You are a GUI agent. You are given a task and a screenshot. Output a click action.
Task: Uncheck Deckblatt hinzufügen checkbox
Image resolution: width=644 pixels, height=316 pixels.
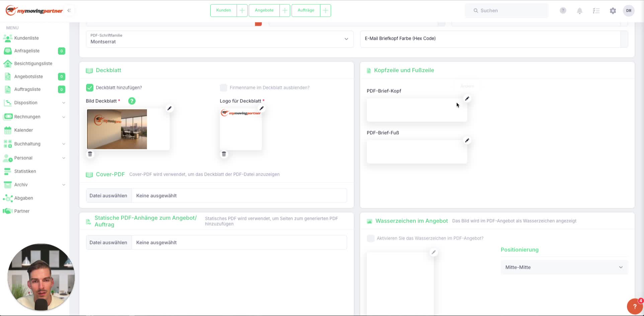tap(90, 88)
